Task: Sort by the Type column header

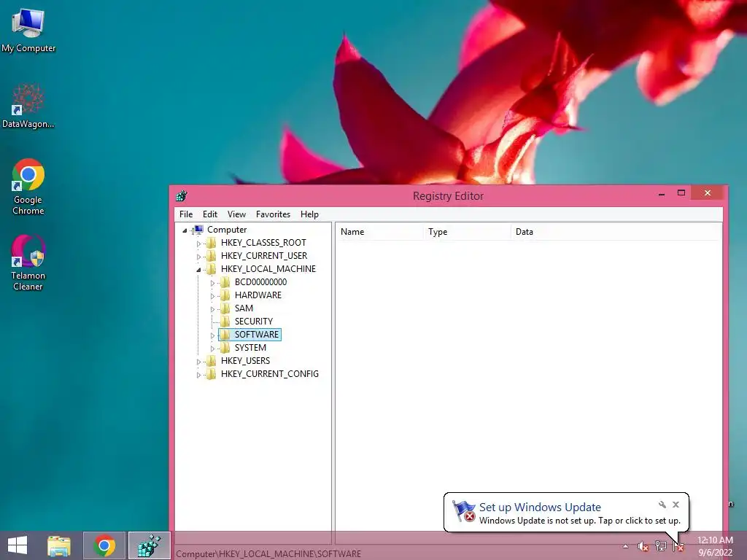Action: [x=466, y=232]
